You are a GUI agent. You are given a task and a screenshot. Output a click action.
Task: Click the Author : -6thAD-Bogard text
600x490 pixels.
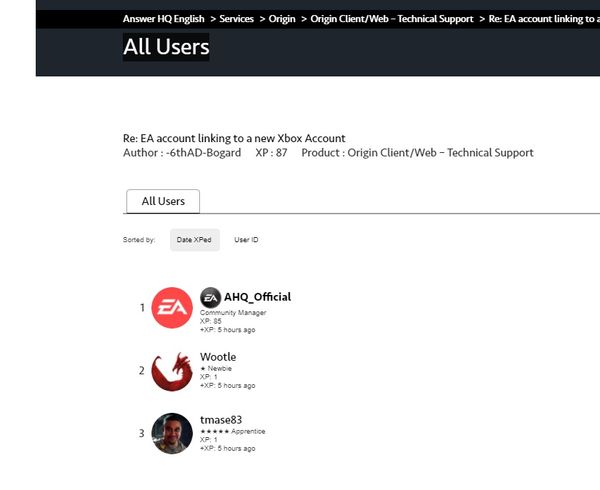click(182, 153)
